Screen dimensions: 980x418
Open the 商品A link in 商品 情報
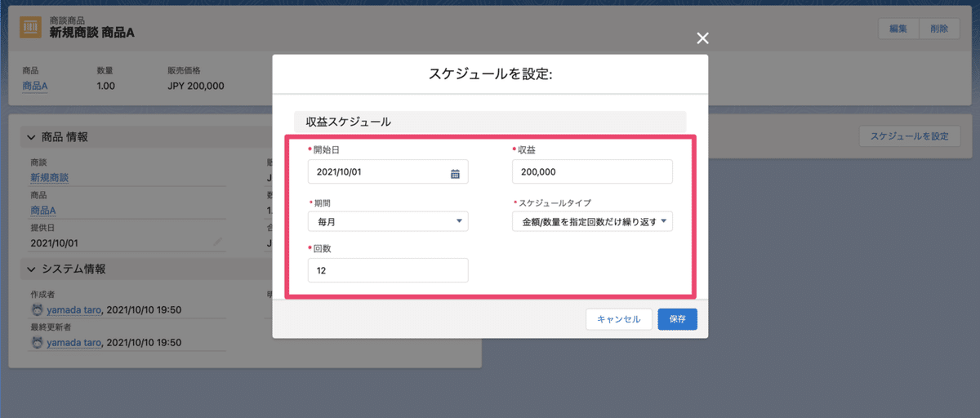(x=43, y=210)
